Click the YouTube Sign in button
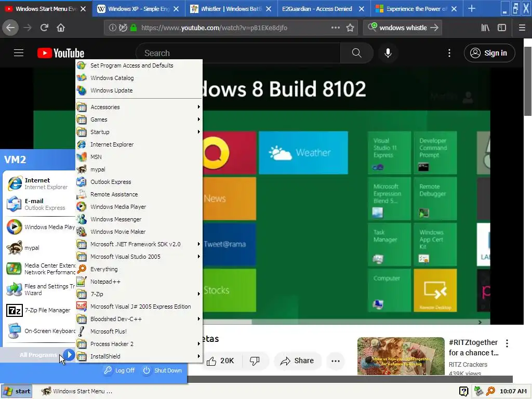 pyautogui.click(x=489, y=53)
